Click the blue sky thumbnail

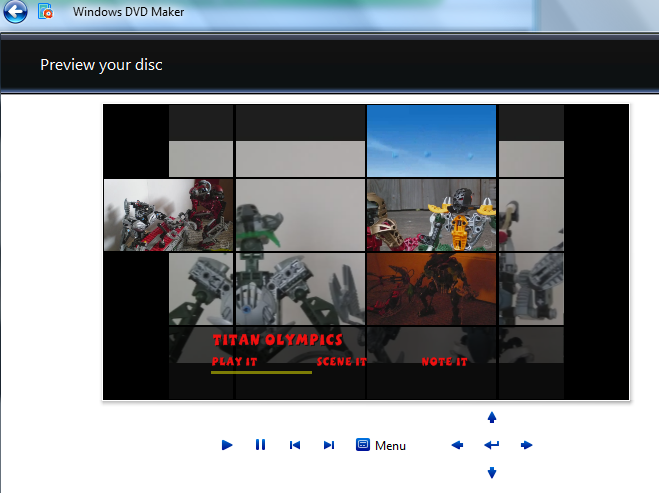tap(431, 141)
